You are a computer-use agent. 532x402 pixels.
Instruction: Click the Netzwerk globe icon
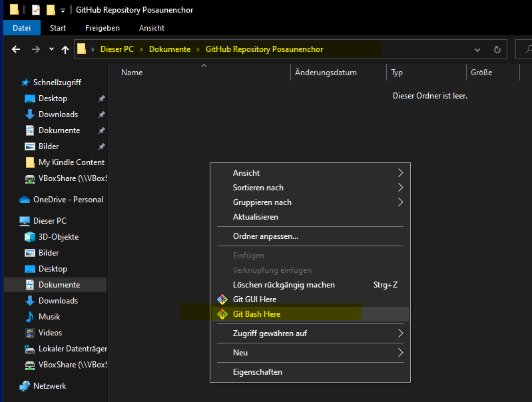[x=25, y=386]
